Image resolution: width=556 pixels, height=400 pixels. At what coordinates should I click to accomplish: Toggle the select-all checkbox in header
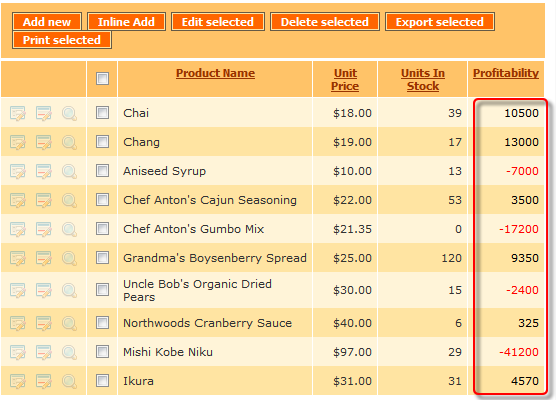point(102,78)
